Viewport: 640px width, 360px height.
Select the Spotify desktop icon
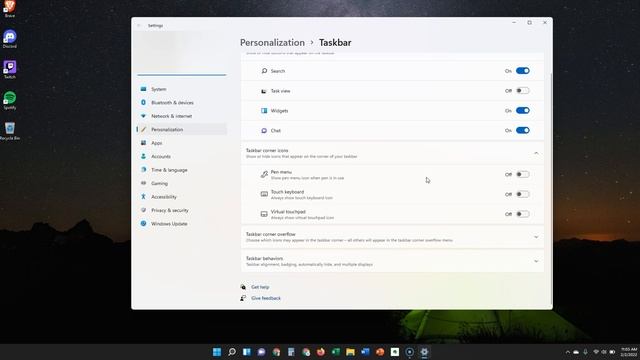pyautogui.click(x=10, y=100)
